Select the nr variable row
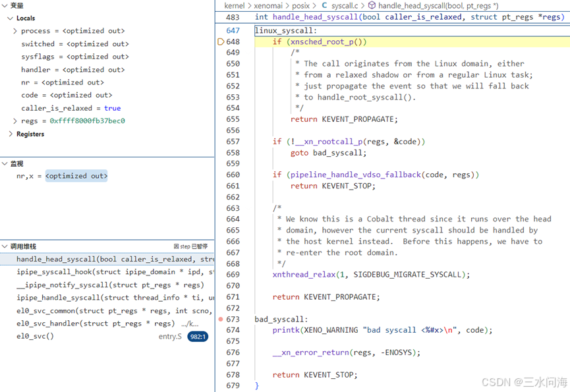 tap(107, 82)
